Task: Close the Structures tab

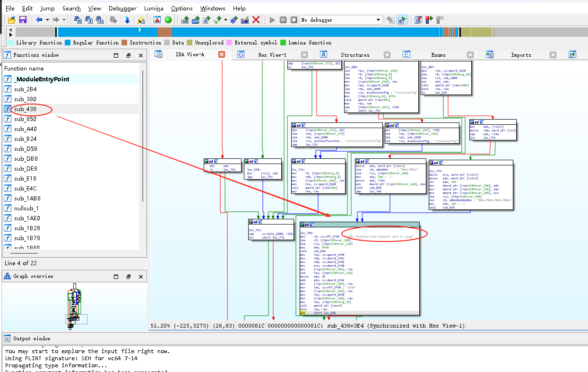Action: click(x=387, y=55)
